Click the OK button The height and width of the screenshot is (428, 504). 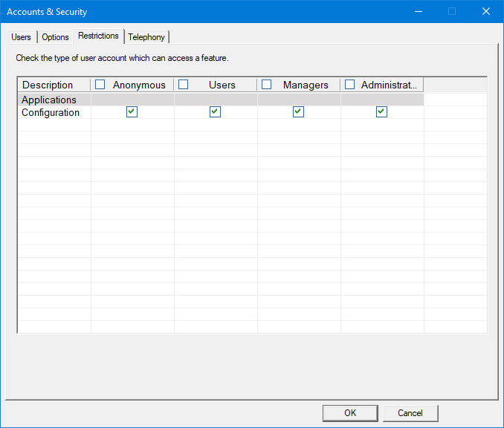click(x=350, y=413)
